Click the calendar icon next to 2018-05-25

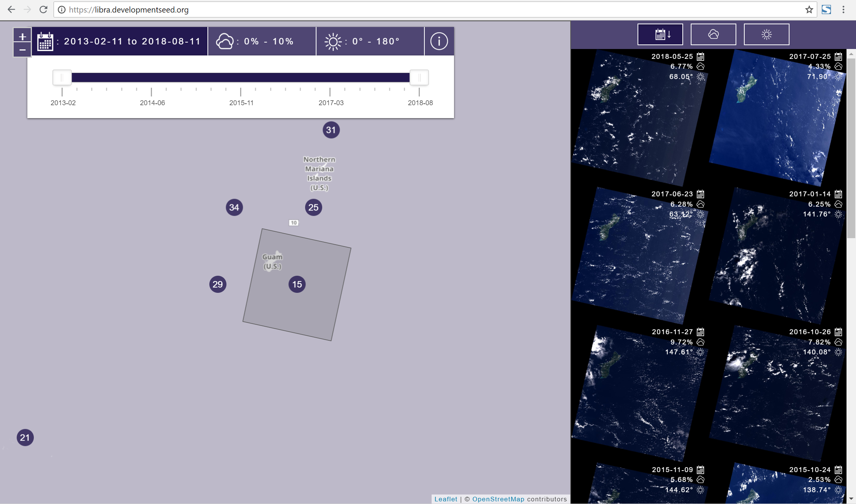coord(701,57)
